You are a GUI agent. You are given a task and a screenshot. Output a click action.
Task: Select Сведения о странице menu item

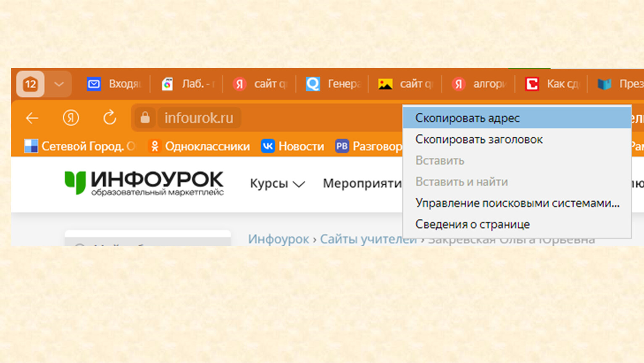(472, 224)
